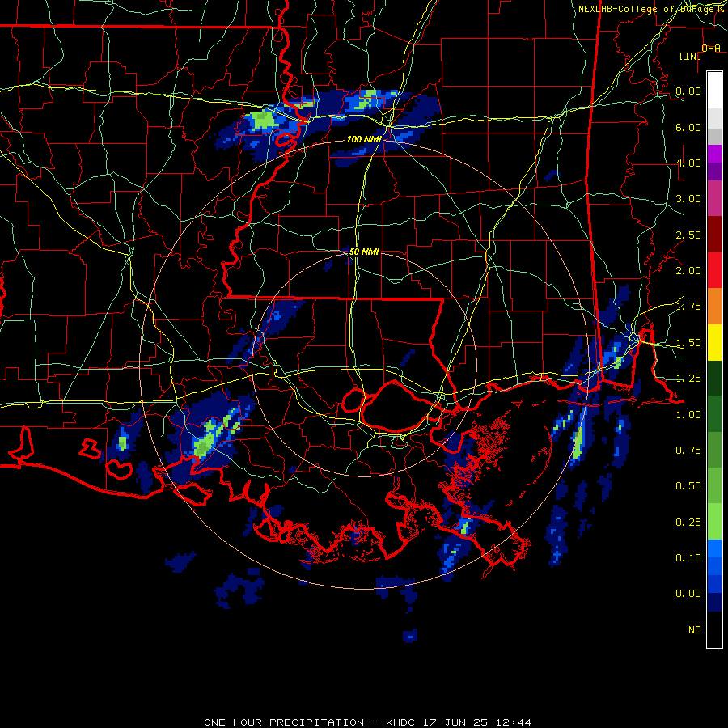The image size is (728, 728).
Task: Click the 100 NMI range ring label
Action: 364,139
